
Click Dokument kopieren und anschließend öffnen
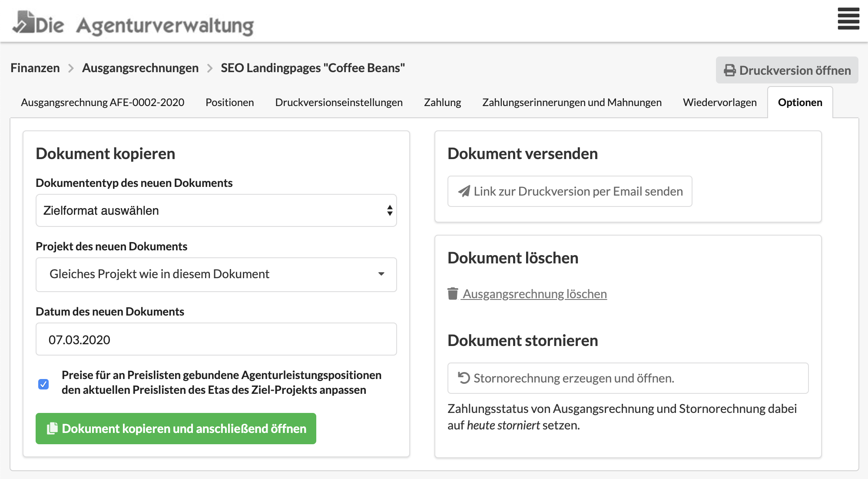[x=176, y=429]
